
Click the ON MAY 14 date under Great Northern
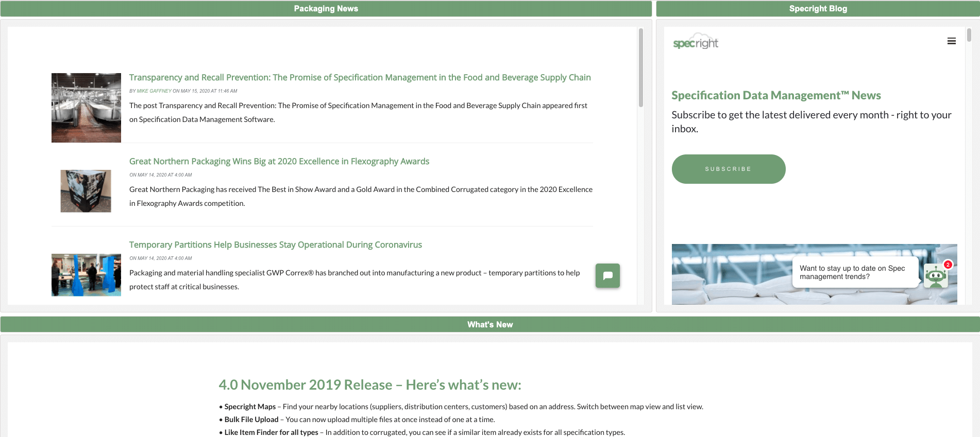[161, 175]
